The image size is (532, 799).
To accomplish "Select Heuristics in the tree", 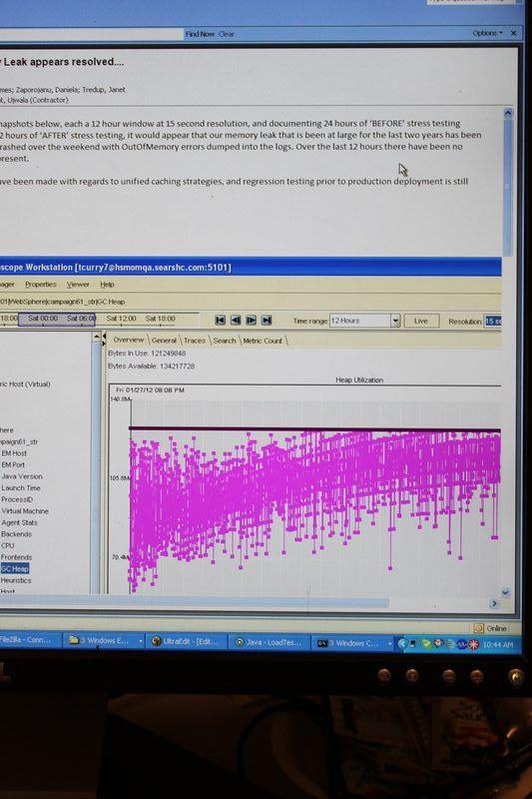I will point(16,580).
